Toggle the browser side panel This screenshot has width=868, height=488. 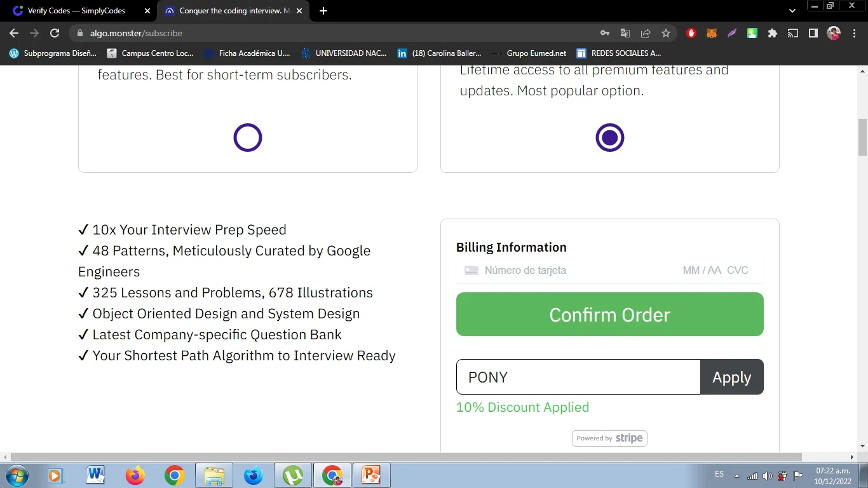pos(813,33)
